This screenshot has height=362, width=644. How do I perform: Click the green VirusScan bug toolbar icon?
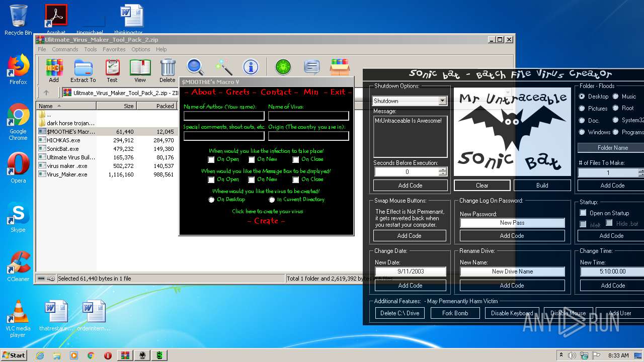pos(283,66)
